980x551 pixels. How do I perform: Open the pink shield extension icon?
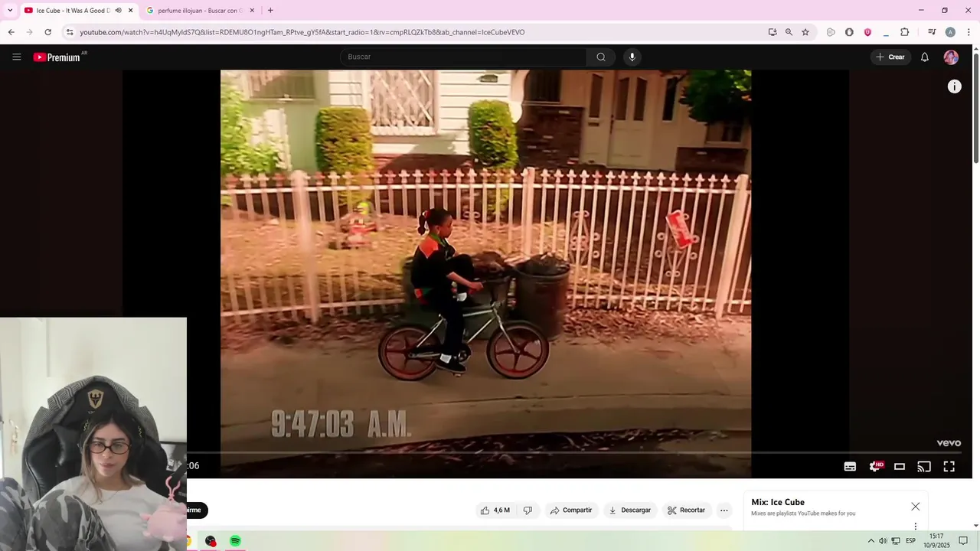click(x=867, y=32)
